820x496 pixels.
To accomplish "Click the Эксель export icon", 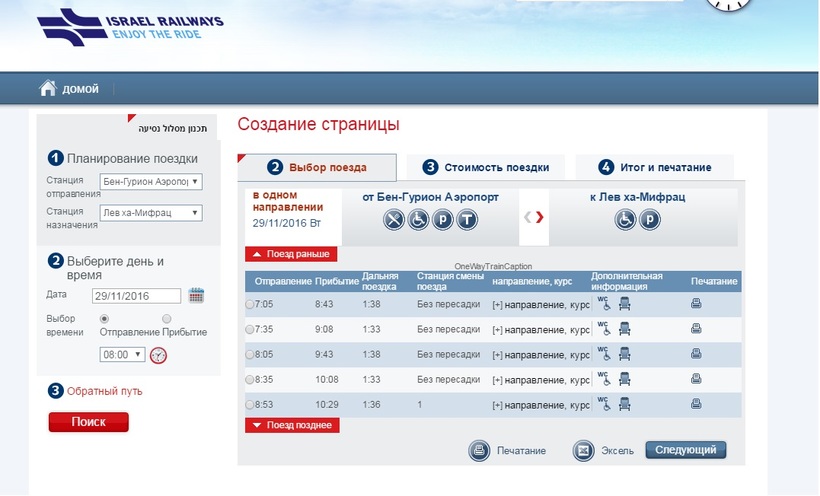I will (x=583, y=451).
